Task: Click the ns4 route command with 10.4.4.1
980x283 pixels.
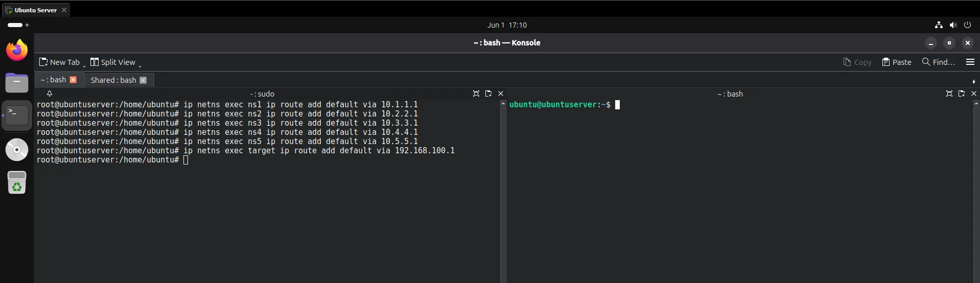Action: tap(227, 132)
